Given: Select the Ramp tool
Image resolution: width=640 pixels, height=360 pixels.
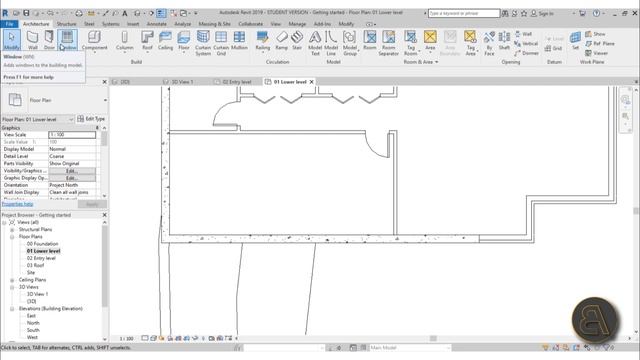Looking at the screenshot, I should click(x=282, y=40).
